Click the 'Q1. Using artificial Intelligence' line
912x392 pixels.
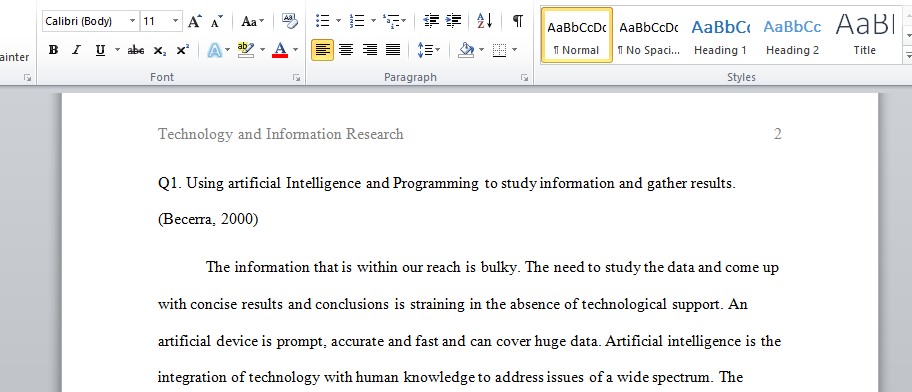447,184
